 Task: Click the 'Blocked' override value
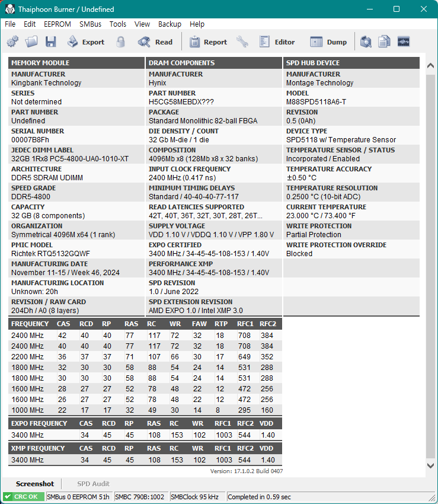click(x=299, y=254)
